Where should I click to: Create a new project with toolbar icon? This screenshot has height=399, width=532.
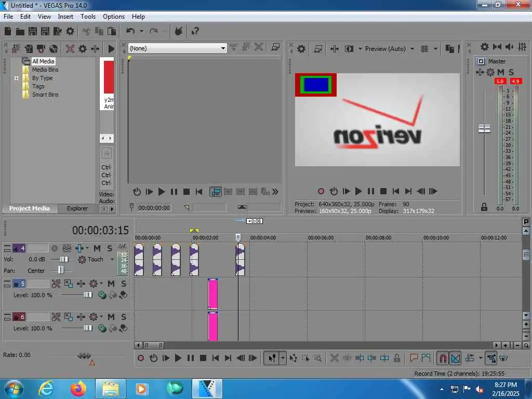8,32
